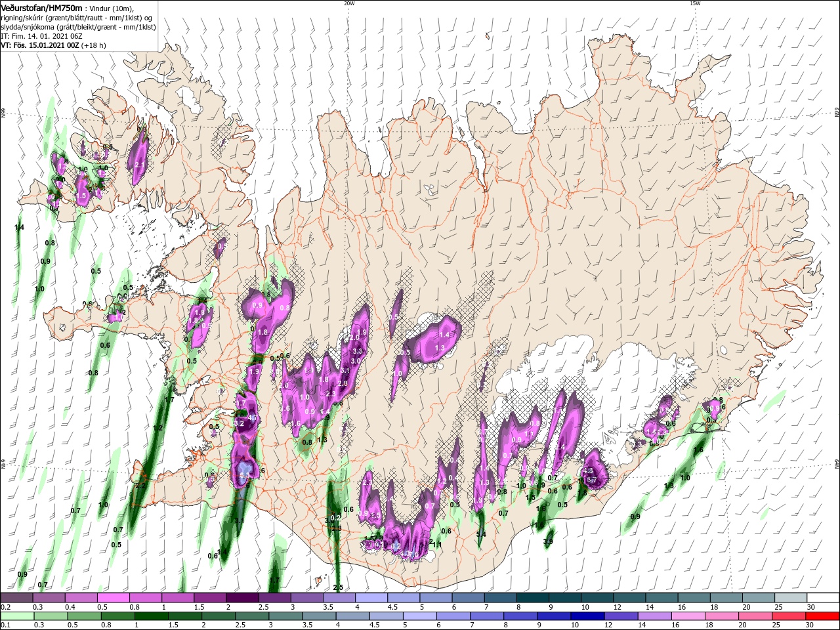Select the purple 12–14 swatch in the rain scale

coord(620,616)
